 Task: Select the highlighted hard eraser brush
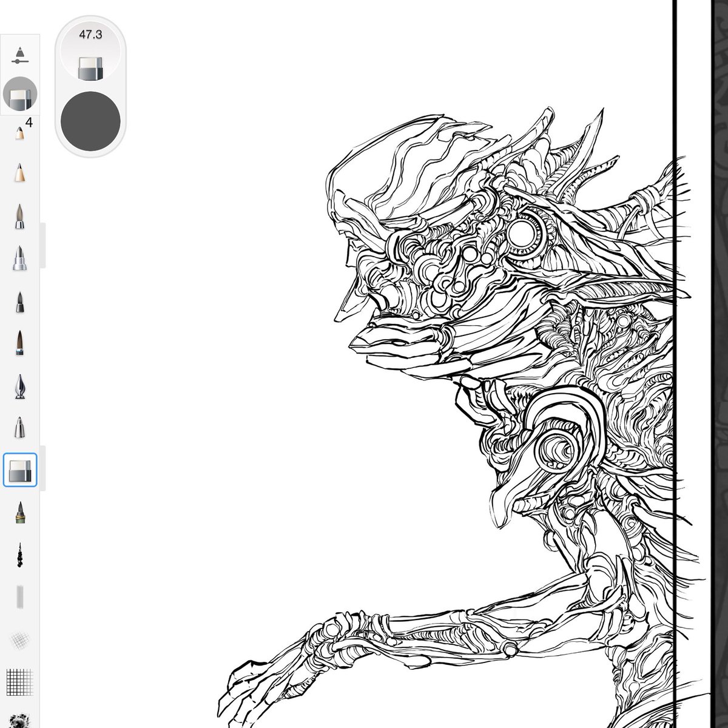coord(20,470)
